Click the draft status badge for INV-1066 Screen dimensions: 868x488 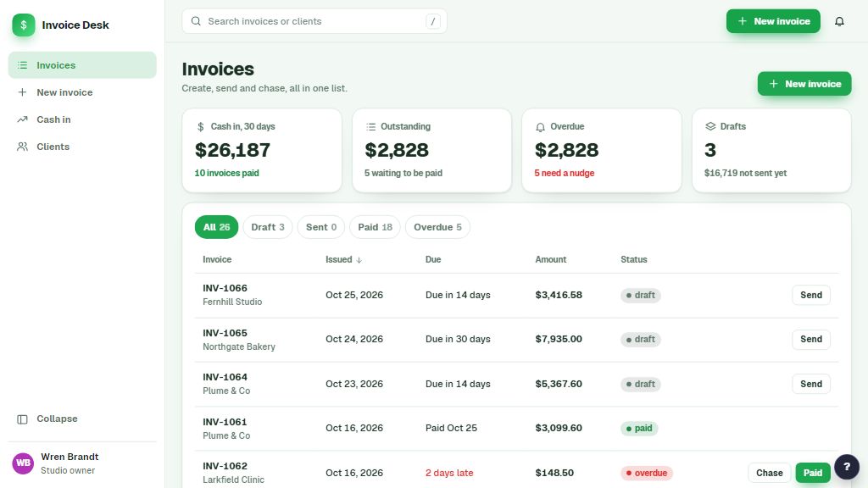pyautogui.click(x=641, y=296)
